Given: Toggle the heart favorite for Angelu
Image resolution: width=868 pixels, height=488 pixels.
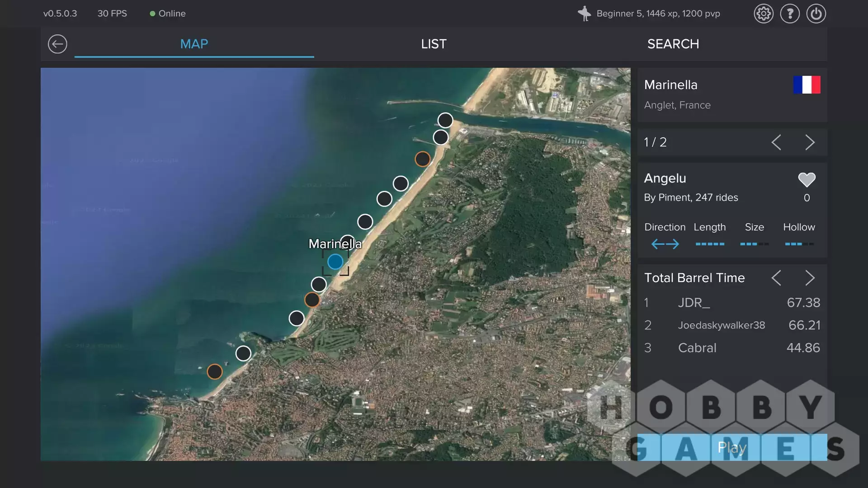Looking at the screenshot, I should [807, 180].
